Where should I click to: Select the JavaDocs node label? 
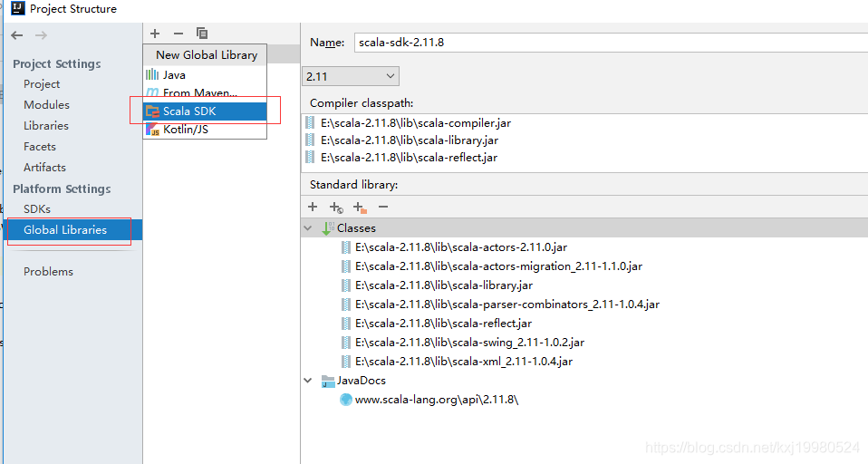click(362, 381)
